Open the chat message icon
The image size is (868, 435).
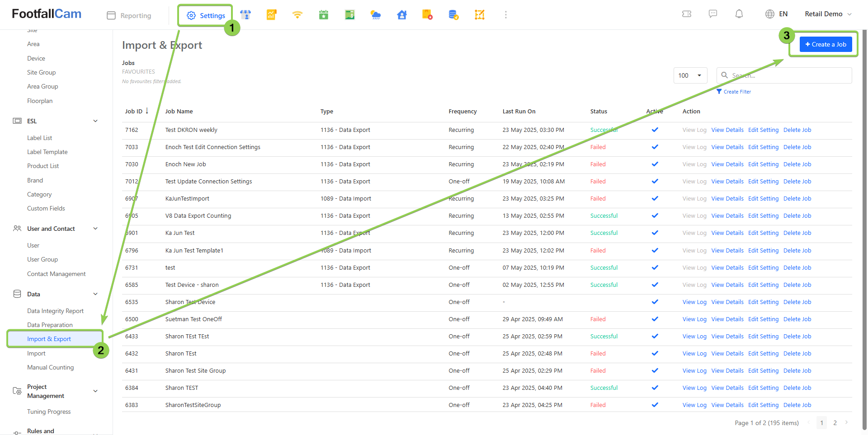(x=713, y=14)
